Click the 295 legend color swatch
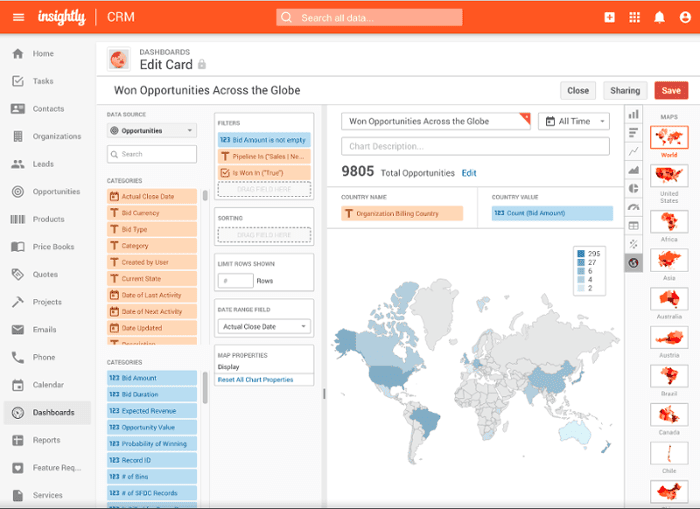 [581, 254]
